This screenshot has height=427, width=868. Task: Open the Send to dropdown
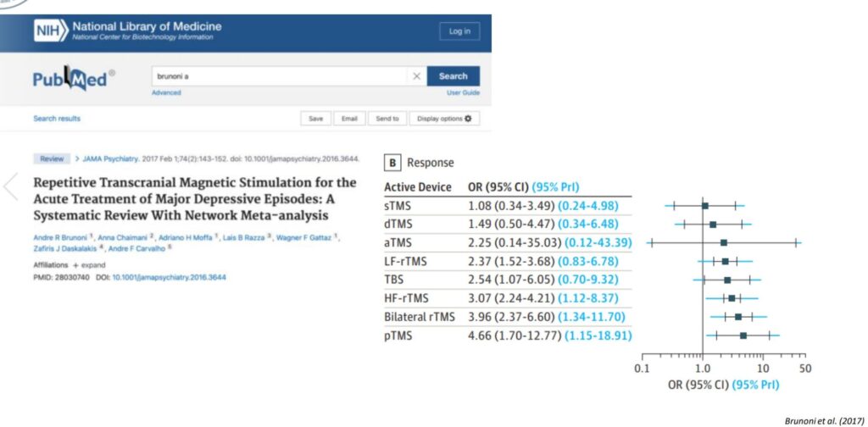tap(387, 119)
